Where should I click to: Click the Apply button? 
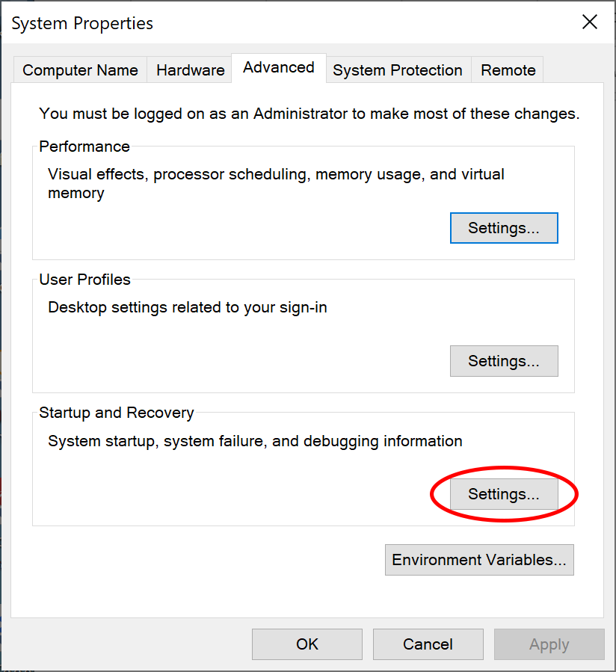(549, 644)
